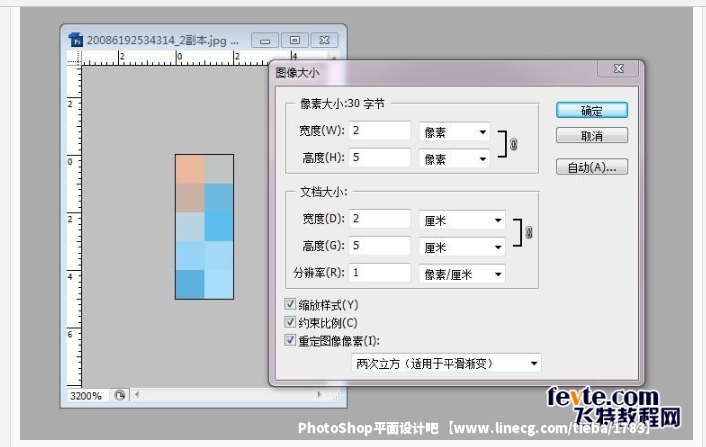Image resolution: width=706 pixels, height=447 pixels.
Task: Click the 分辨率(R) input field
Action: tap(380, 273)
